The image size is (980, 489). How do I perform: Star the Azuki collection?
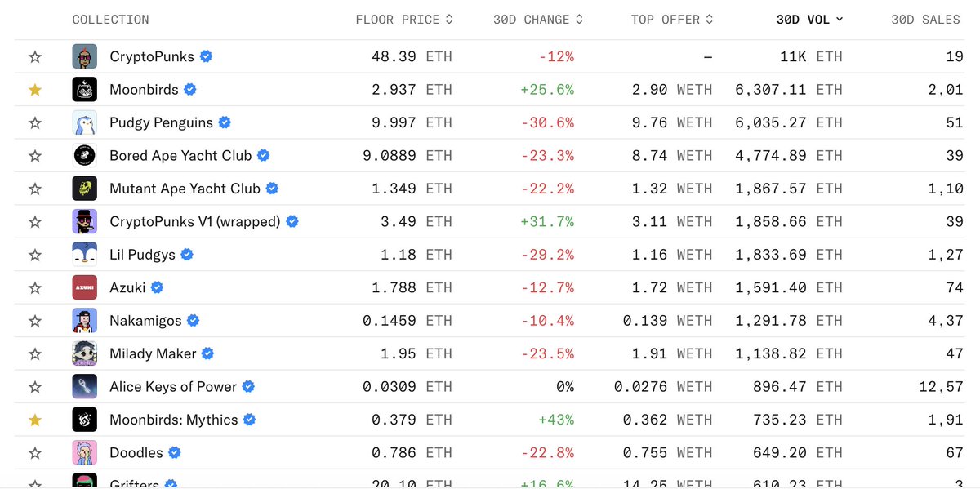[x=35, y=288]
